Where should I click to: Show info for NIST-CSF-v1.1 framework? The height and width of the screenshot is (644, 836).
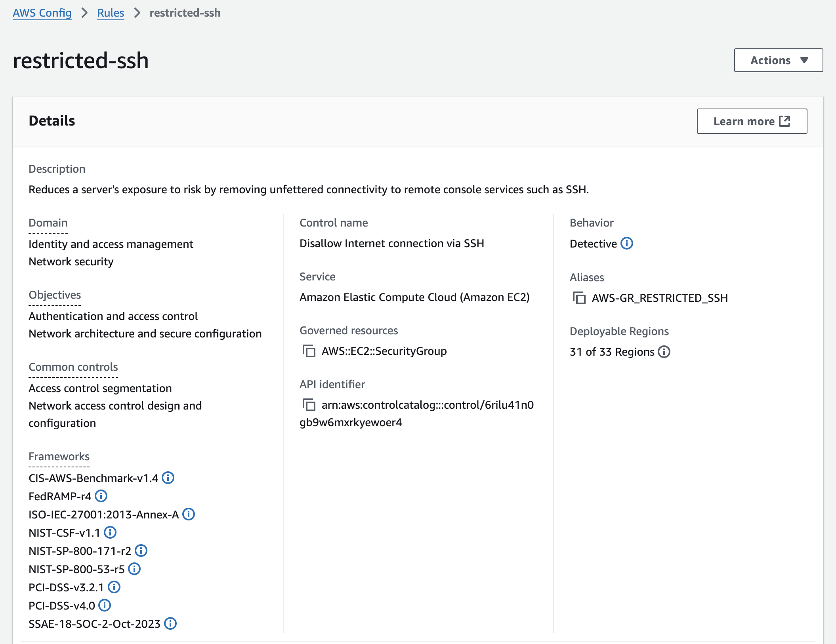click(x=110, y=532)
